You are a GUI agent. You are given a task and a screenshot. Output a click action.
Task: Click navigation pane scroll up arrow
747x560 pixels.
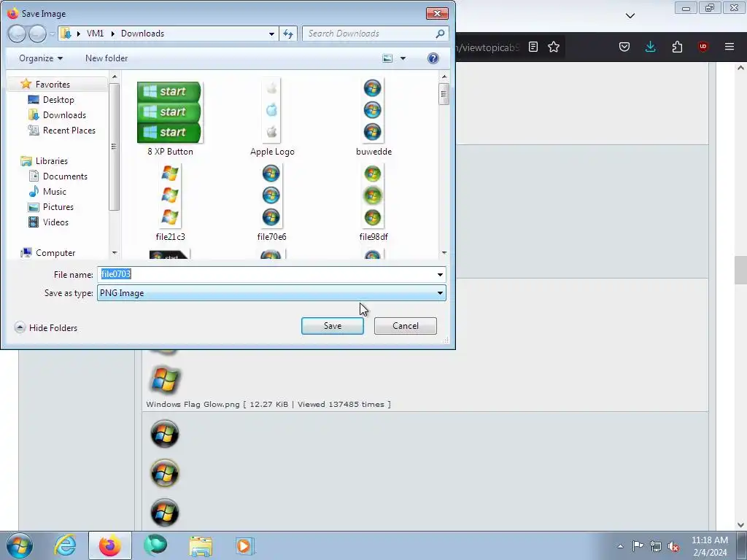(115, 77)
